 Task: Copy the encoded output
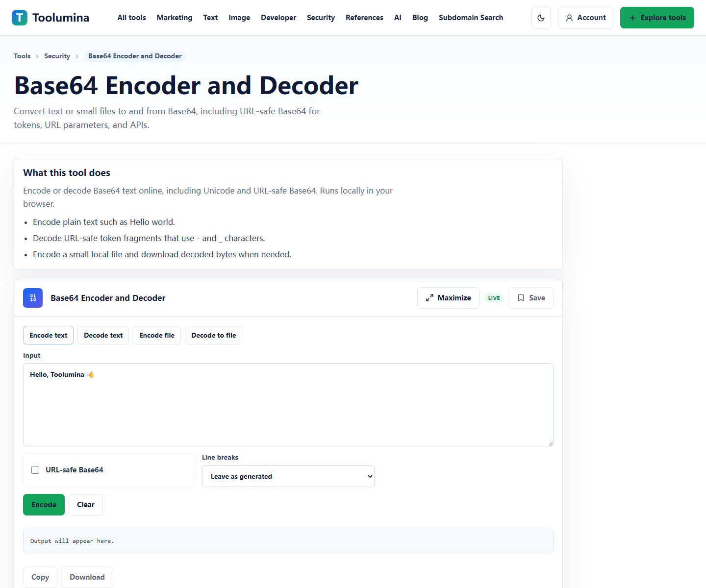click(40, 577)
